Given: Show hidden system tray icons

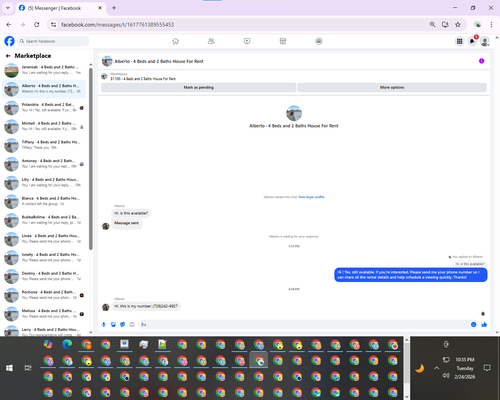Looking at the screenshot, I should (436, 368).
